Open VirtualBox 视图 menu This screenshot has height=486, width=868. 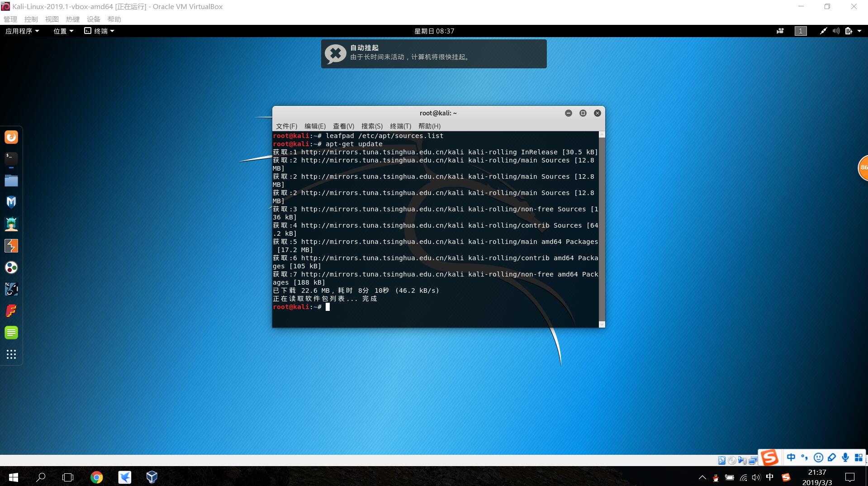(x=52, y=19)
